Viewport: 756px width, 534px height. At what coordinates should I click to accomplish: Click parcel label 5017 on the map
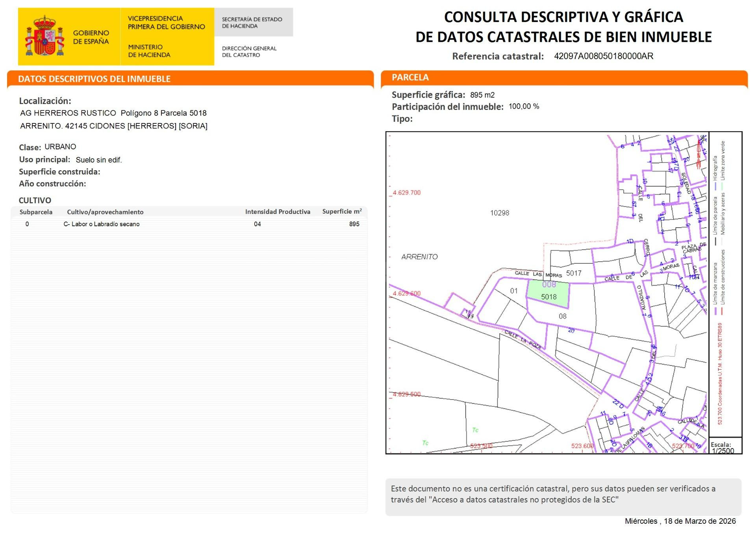574,273
